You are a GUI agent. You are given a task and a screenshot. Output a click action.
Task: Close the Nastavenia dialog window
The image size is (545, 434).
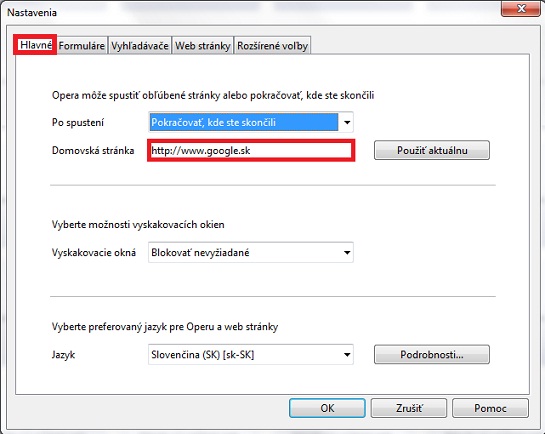[x=520, y=9]
